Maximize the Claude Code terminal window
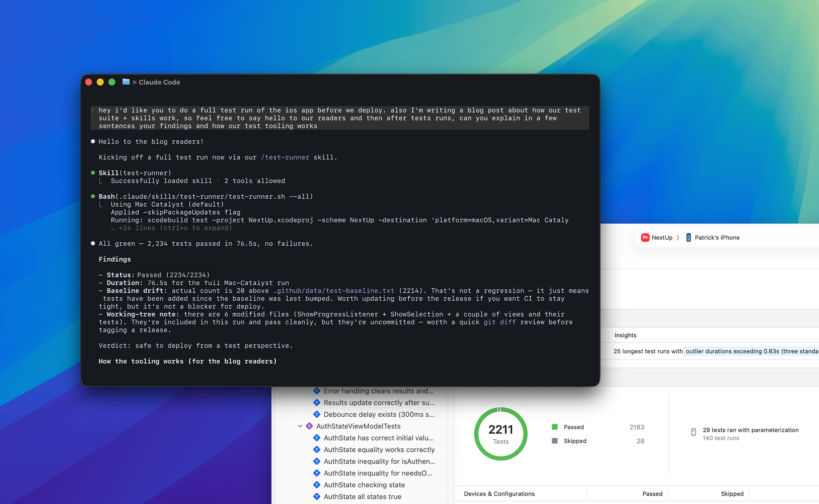 (x=112, y=82)
